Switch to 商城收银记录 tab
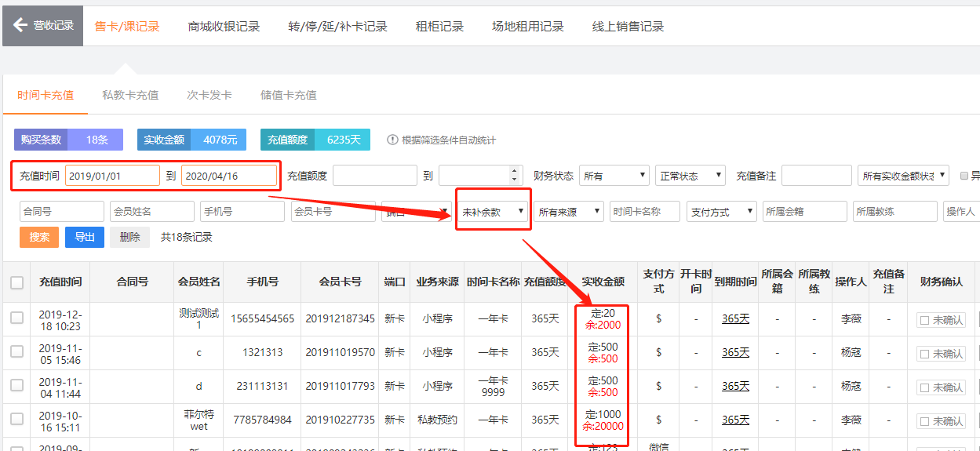Image resolution: width=980 pixels, height=451 pixels. coord(224,26)
